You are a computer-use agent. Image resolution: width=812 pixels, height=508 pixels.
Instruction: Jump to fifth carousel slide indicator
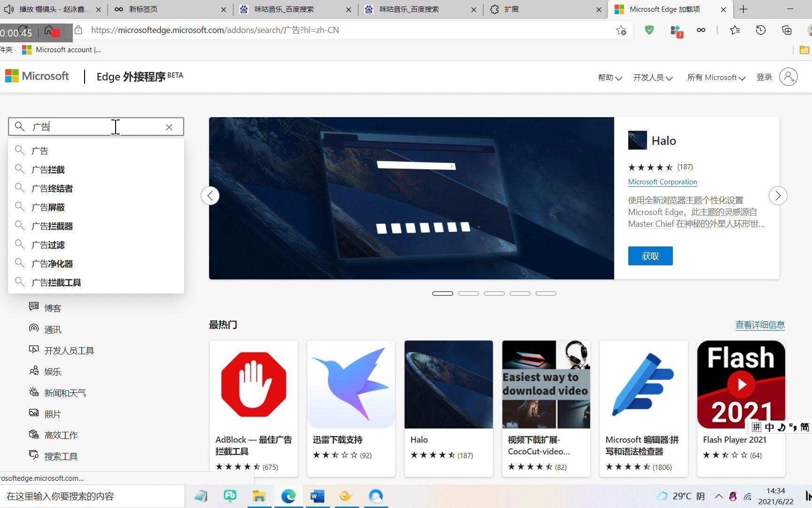tap(546, 294)
